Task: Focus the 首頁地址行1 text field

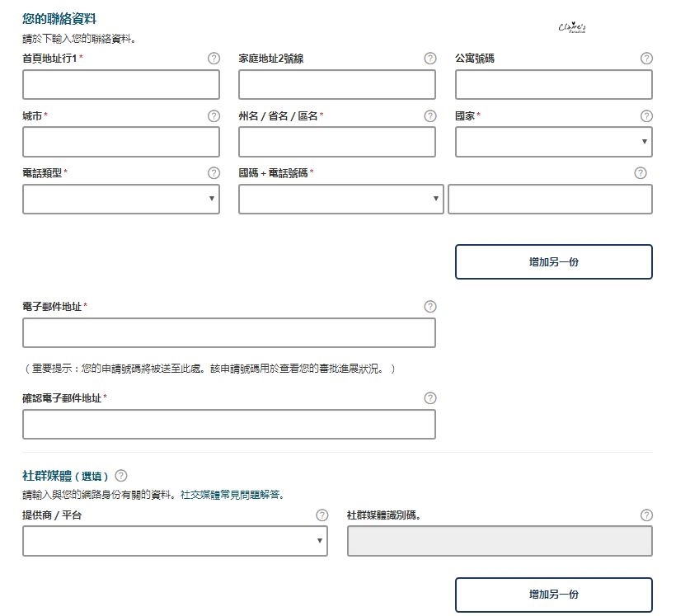Action: point(121,85)
